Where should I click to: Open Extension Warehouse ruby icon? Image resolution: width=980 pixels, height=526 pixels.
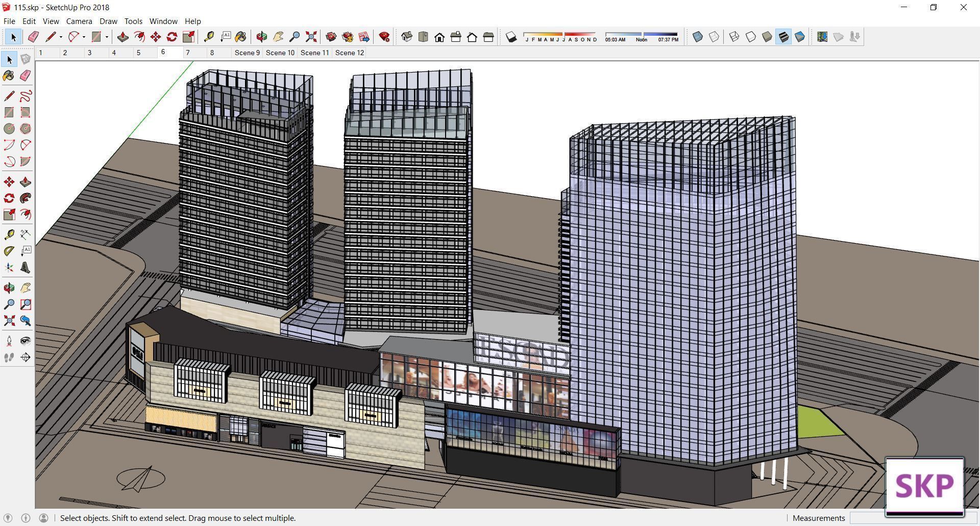click(384, 37)
